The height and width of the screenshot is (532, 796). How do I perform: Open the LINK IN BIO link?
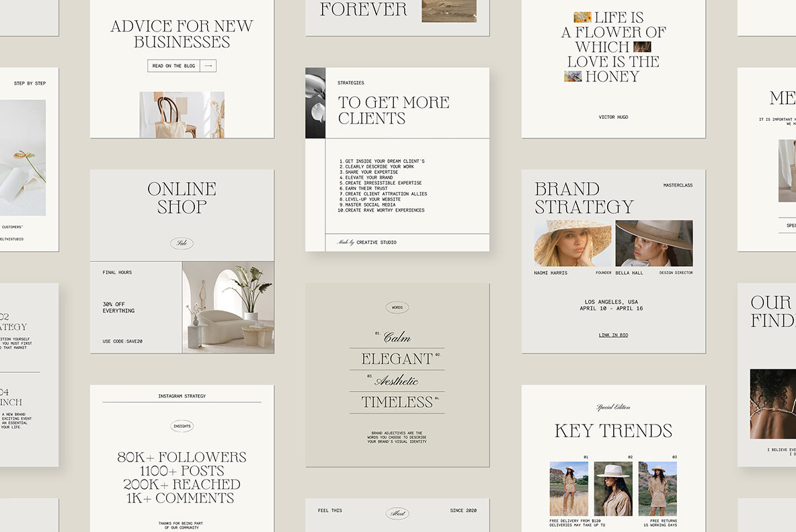pos(612,335)
